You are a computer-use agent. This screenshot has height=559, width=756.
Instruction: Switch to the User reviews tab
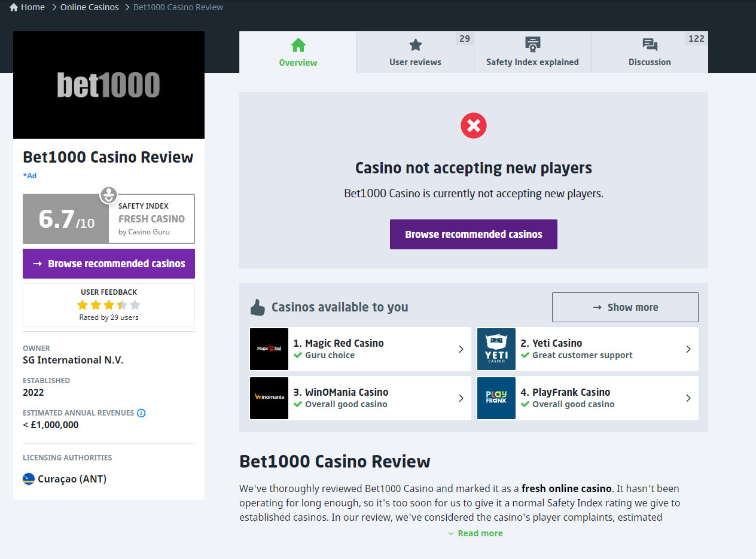[415, 53]
